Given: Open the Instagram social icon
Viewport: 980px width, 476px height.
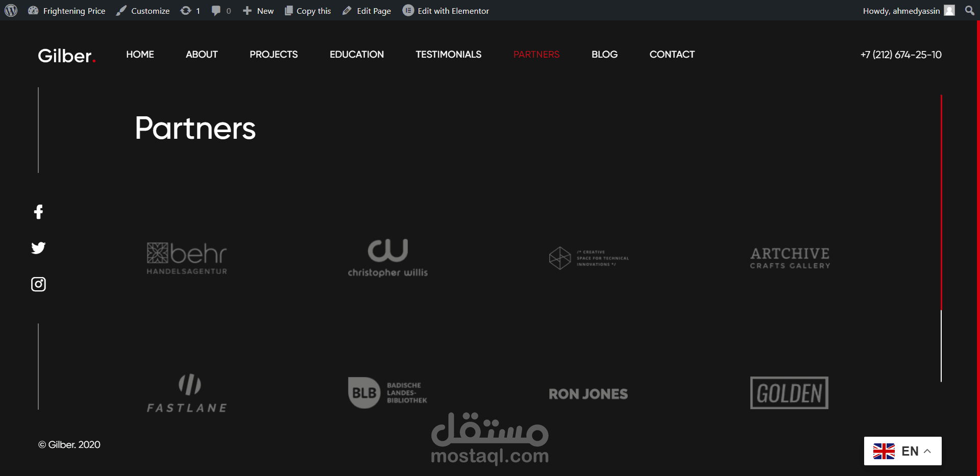Looking at the screenshot, I should tap(38, 284).
